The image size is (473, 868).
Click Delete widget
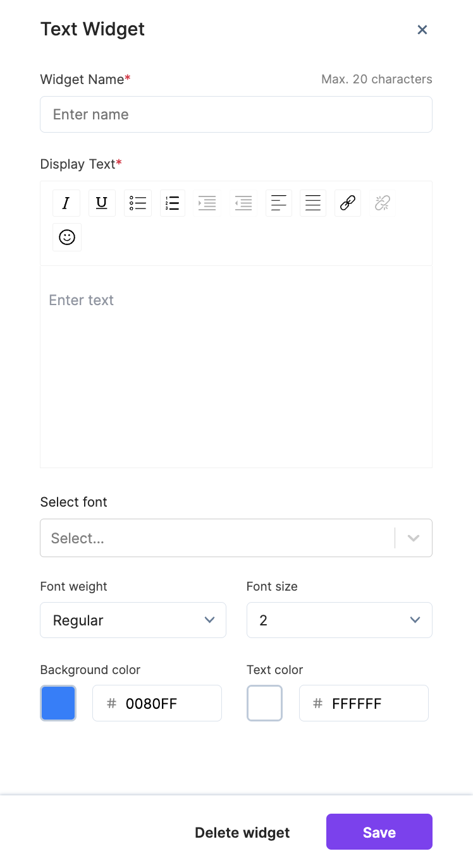[242, 832]
